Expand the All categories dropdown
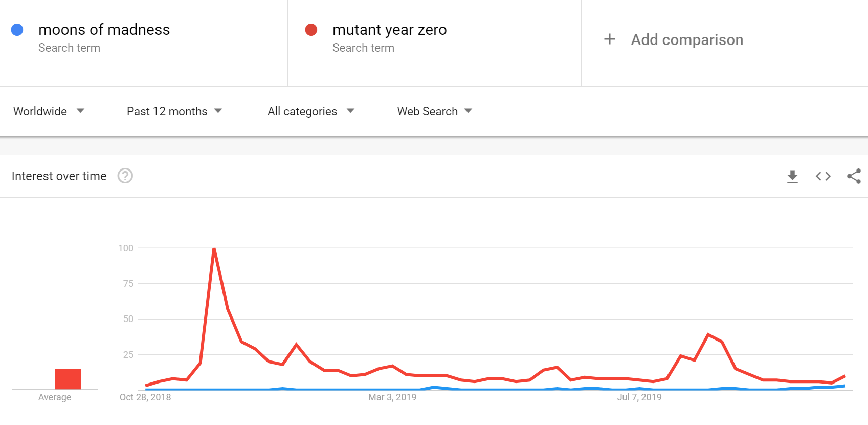 (x=311, y=111)
